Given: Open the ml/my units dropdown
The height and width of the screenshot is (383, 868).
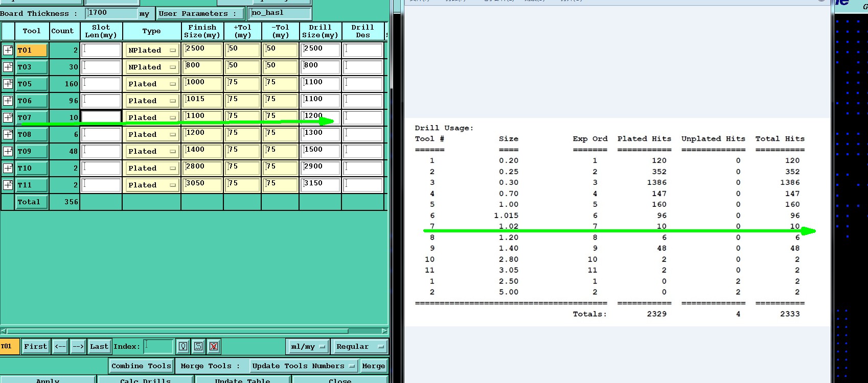Looking at the screenshot, I should (307, 346).
